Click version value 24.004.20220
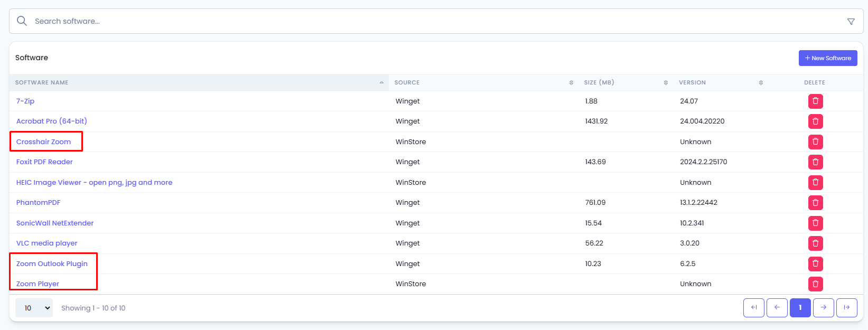 coord(702,121)
